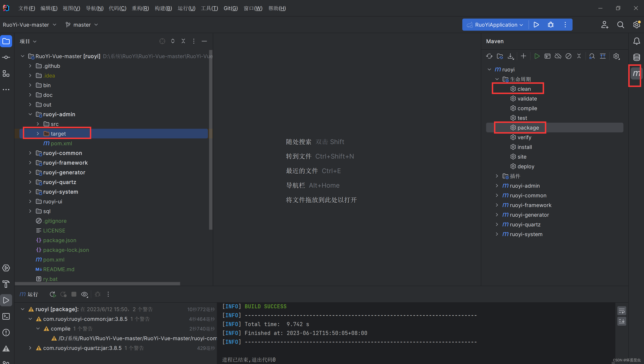Reload all Maven projects
644x364 pixels.
click(489, 56)
